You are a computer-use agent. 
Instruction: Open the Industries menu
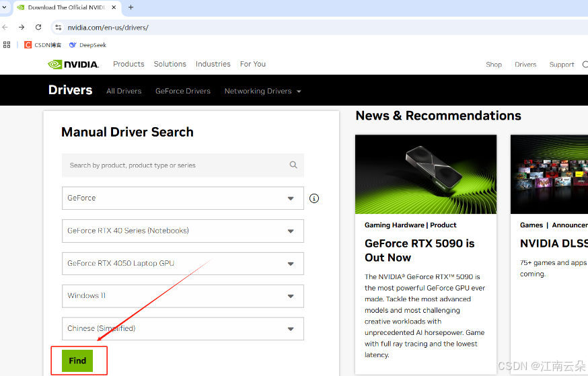tap(213, 64)
